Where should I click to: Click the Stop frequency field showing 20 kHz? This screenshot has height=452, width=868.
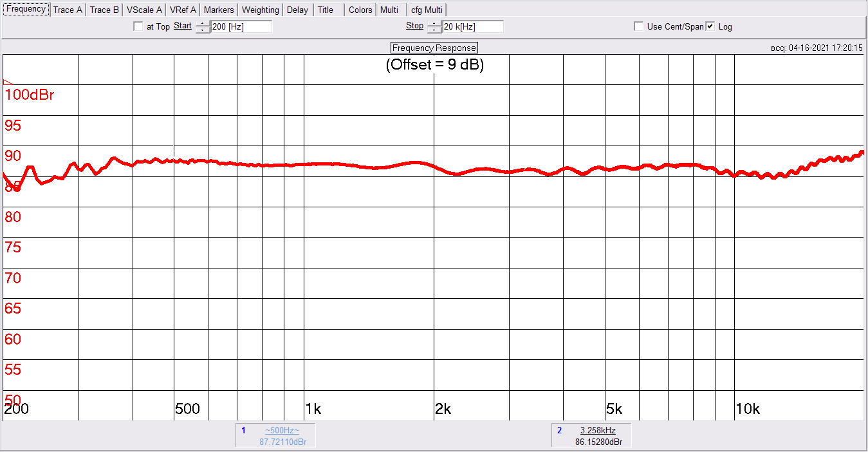click(x=473, y=26)
